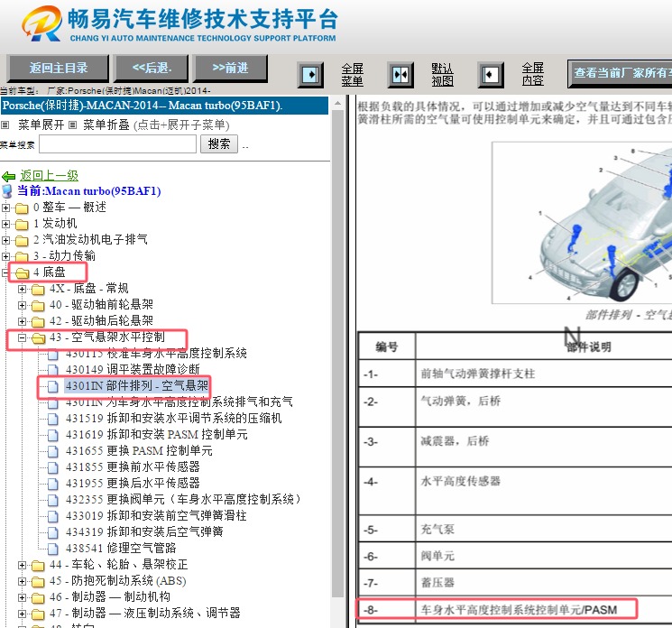Click the 菜单折叠 collapse-all icon
The height and width of the screenshot is (628, 672).
(x=73, y=125)
